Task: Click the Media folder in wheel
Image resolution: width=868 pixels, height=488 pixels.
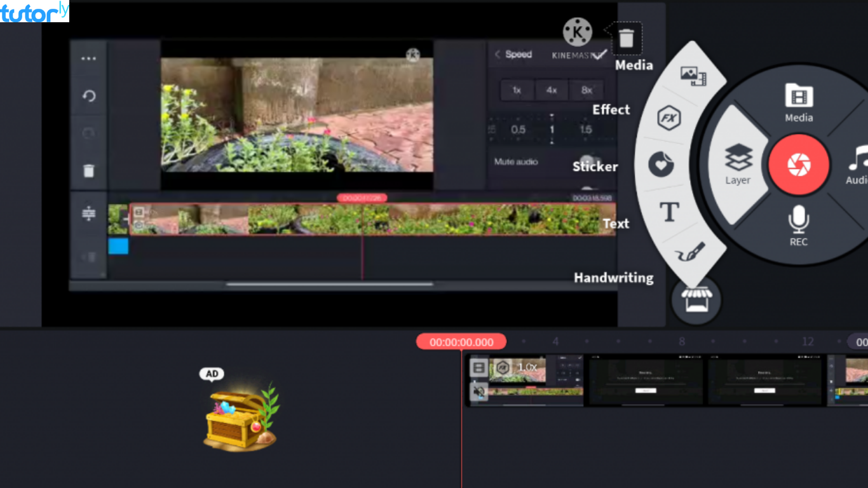Action: (x=799, y=102)
